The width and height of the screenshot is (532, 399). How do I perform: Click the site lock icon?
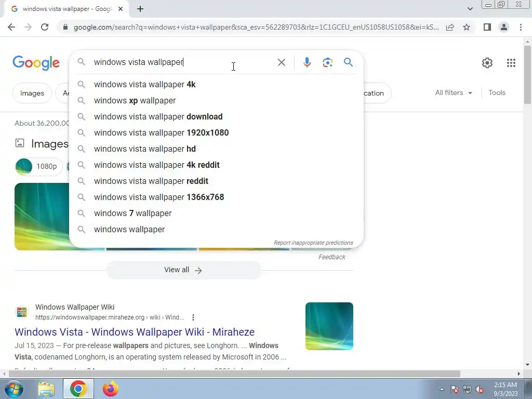point(65,27)
